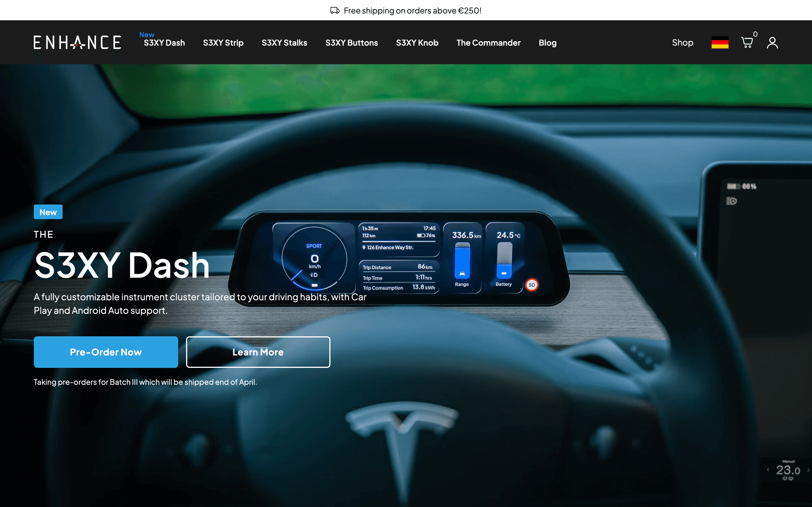Select S3XY Buttons in the navigation
Screen dimensions: 812x507
click(351, 43)
